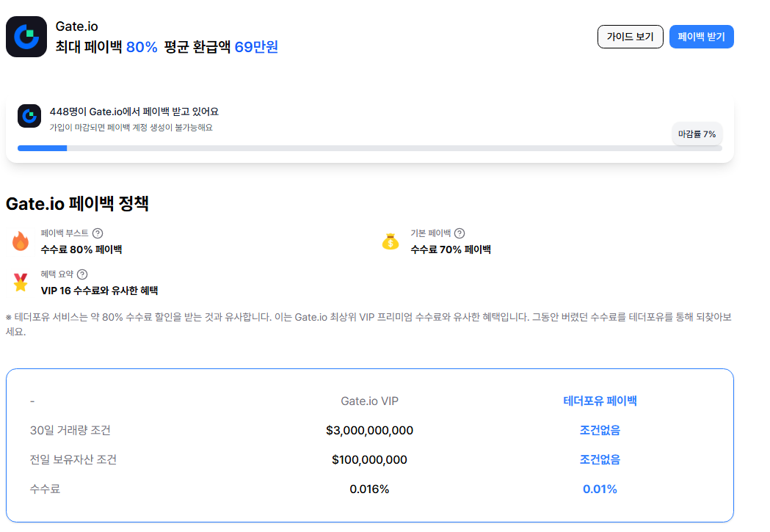Click the VIP 16 수수료와 유사한 혜택 text
Image resolution: width=770 pixels, height=532 pixels.
[99, 291]
